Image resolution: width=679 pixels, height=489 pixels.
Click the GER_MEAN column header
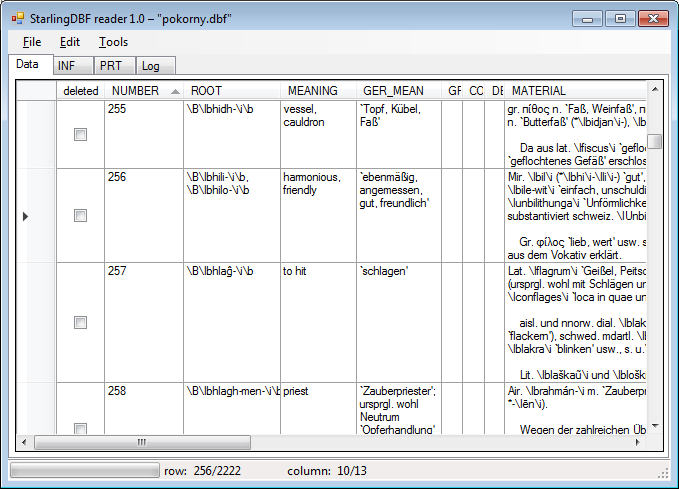click(x=399, y=91)
